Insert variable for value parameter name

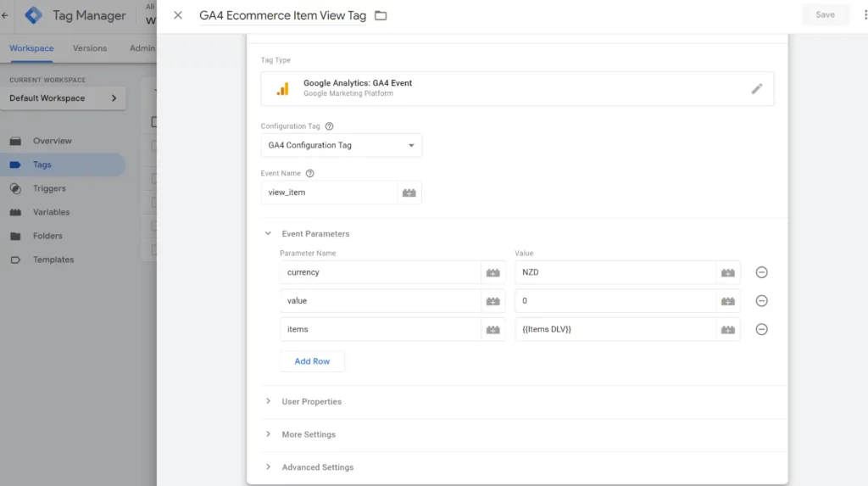[x=492, y=301]
